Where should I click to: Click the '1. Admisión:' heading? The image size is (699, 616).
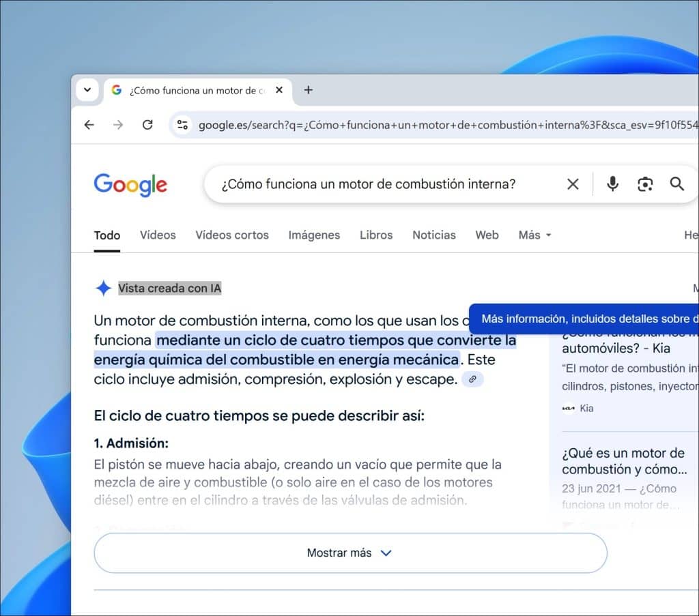pyautogui.click(x=131, y=443)
